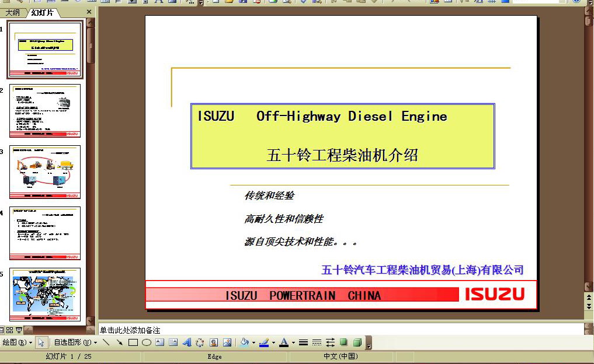Insert a vertical text box

click(173, 342)
